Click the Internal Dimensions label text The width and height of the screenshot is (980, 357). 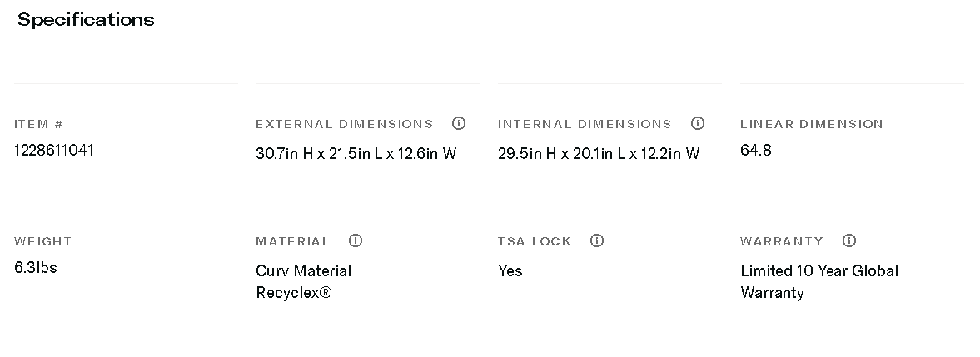pyautogui.click(x=584, y=124)
